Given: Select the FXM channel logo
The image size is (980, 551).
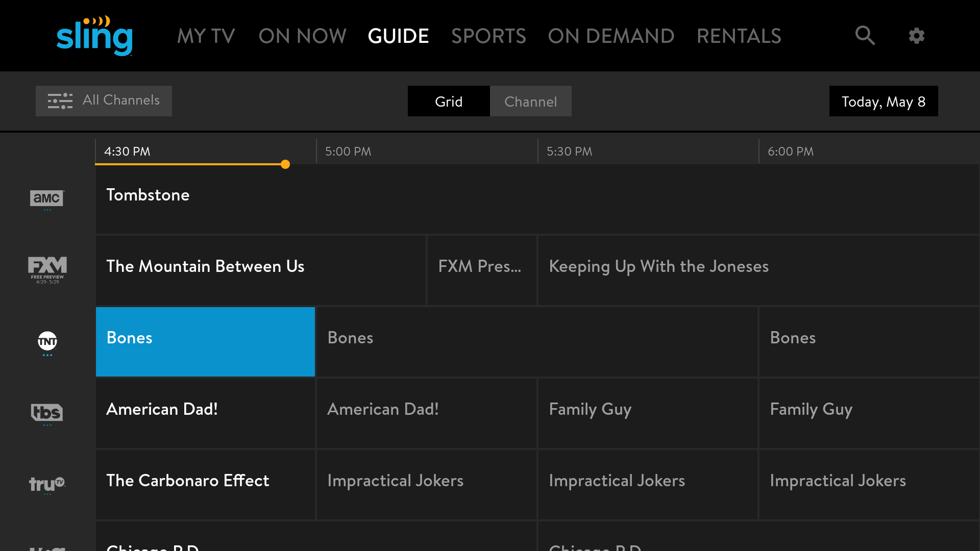Looking at the screenshot, I should coord(47,269).
